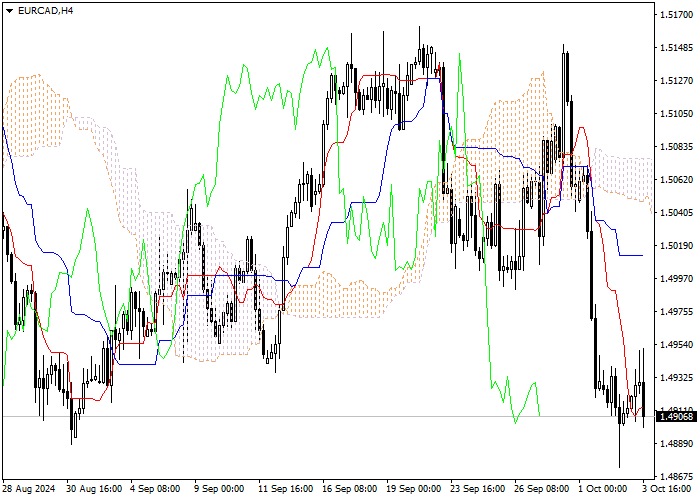
Task: Click the 1.51050 price axis label
Action: point(676,114)
